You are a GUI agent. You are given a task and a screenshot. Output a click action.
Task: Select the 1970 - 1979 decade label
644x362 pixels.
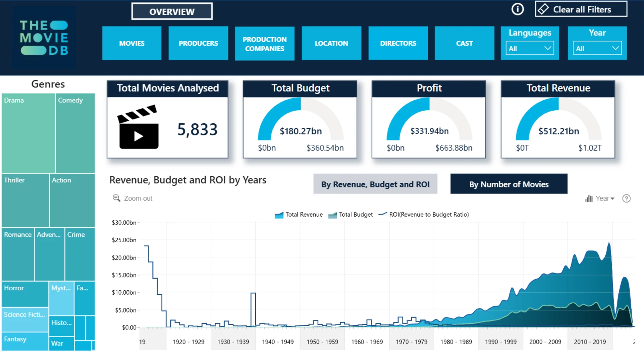(412, 342)
